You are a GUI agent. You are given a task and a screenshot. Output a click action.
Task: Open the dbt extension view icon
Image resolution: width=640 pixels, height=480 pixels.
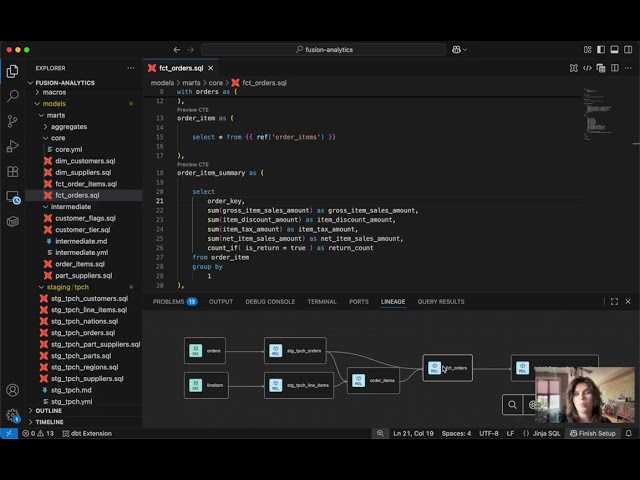13,222
